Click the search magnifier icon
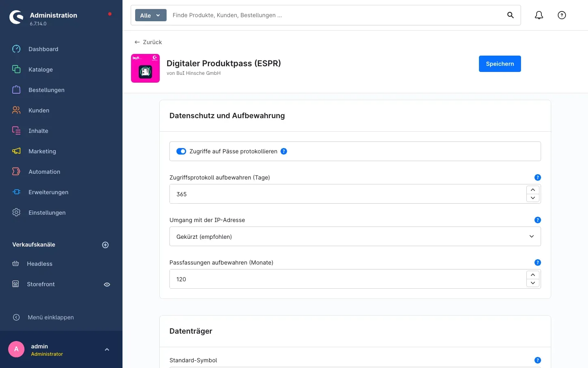Image resolution: width=588 pixels, height=368 pixels. pyautogui.click(x=510, y=15)
